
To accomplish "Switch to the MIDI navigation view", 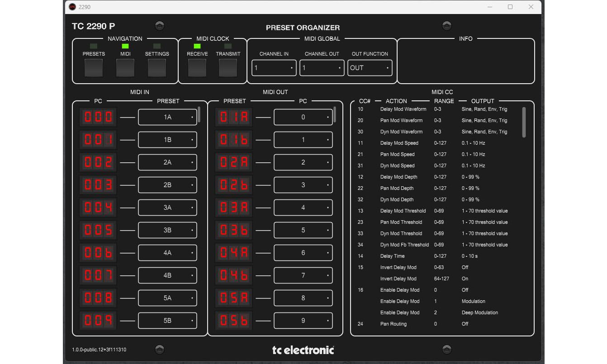I will pyautogui.click(x=125, y=68).
